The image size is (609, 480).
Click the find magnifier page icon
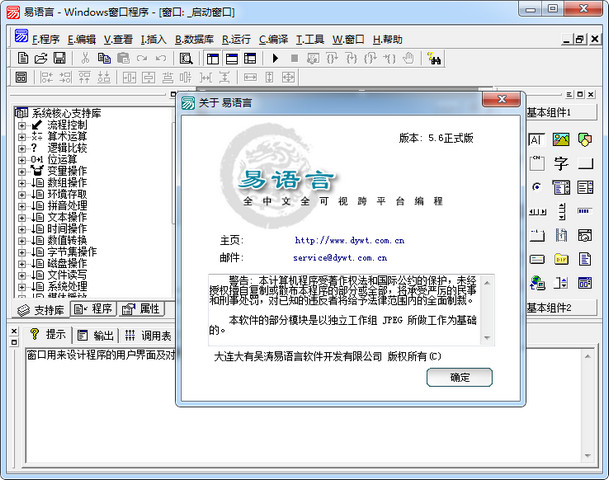pyautogui.click(x=186, y=59)
